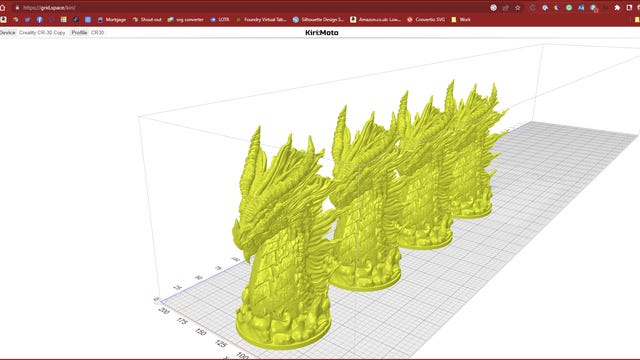Click the green circular extension icon
The width and height of the screenshot is (640, 360).
(x=569, y=8)
